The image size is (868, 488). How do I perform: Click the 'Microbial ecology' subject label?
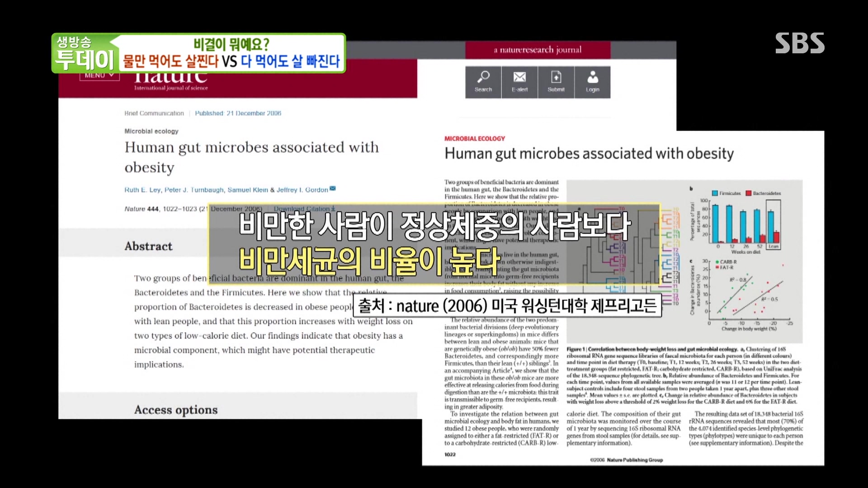151,131
